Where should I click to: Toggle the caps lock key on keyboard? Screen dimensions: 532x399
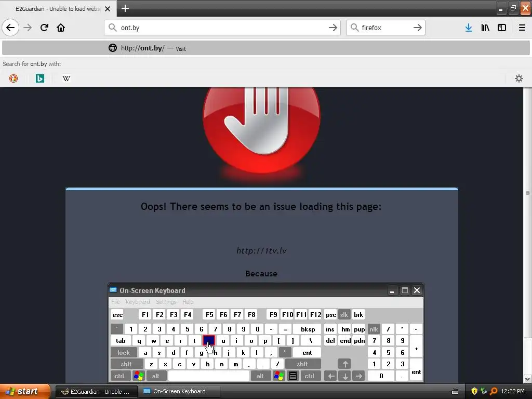pos(124,353)
